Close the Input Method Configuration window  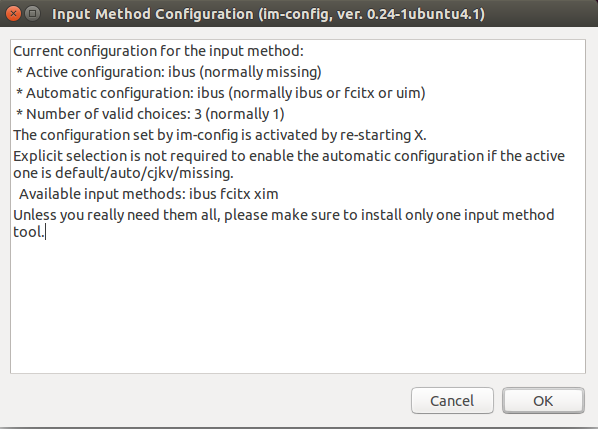point(13,14)
